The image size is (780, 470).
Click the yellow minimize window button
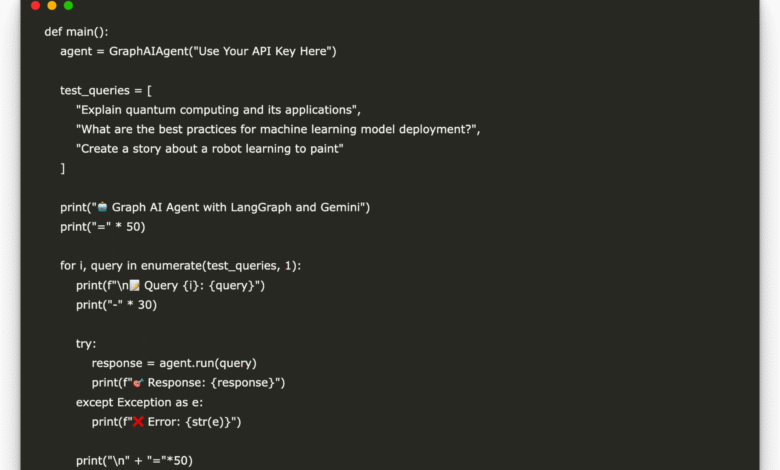52,6
